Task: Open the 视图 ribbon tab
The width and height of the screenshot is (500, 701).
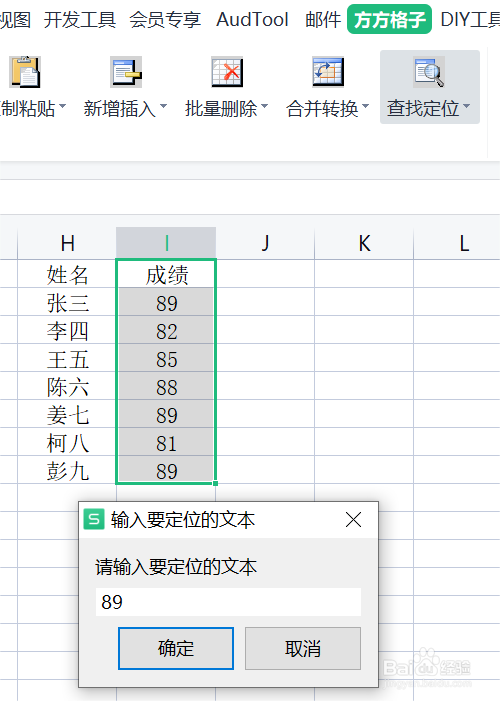Action: click(x=15, y=20)
